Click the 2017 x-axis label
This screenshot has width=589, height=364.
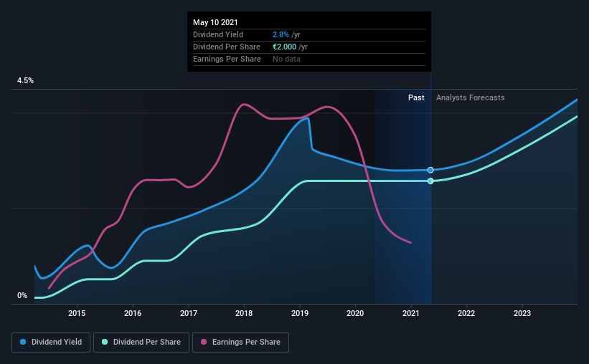coord(189,313)
